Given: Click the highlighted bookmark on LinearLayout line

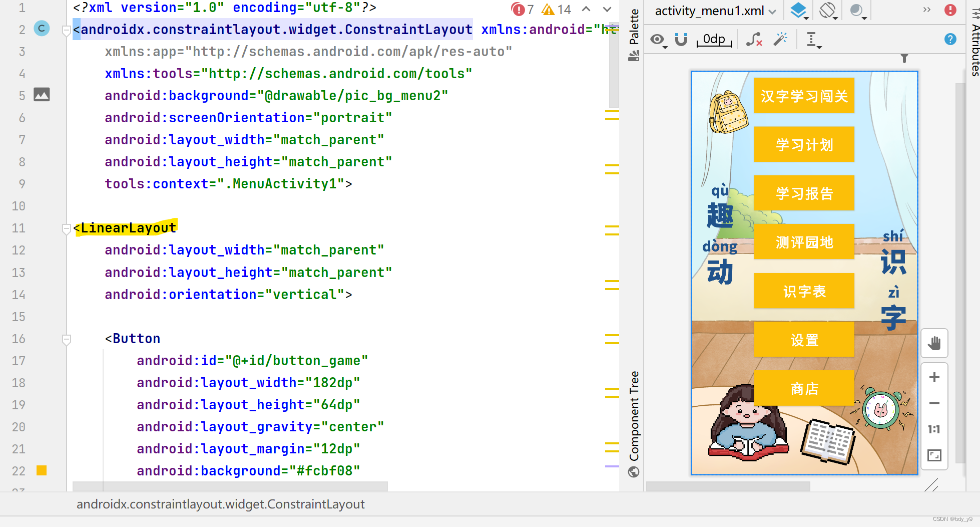Looking at the screenshot, I should (x=125, y=227).
